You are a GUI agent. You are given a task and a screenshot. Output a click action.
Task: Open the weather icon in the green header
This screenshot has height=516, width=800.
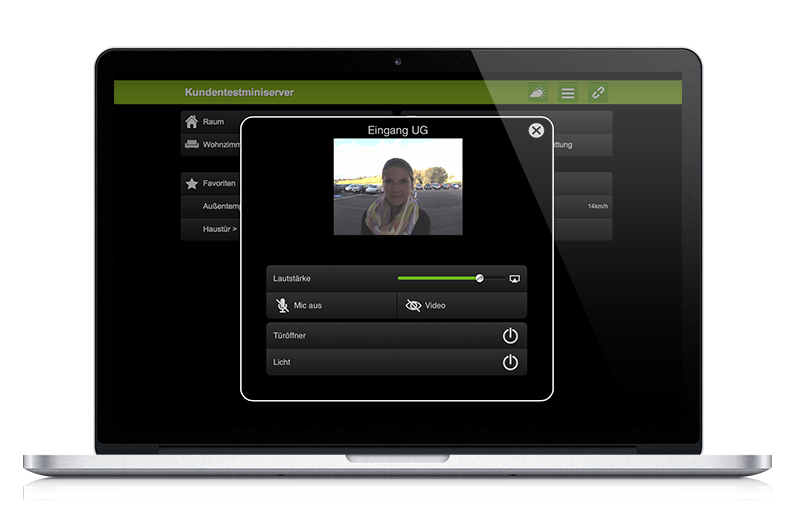coord(538,92)
